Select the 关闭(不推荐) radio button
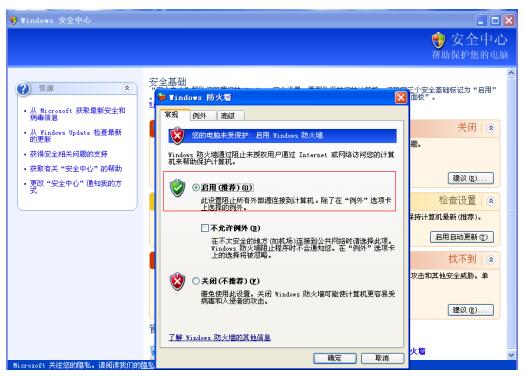This screenshot has width=525, height=377. tap(196, 281)
